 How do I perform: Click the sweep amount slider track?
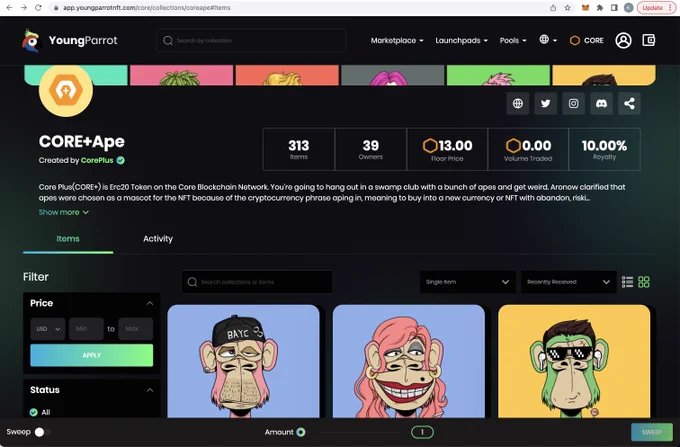click(362, 432)
